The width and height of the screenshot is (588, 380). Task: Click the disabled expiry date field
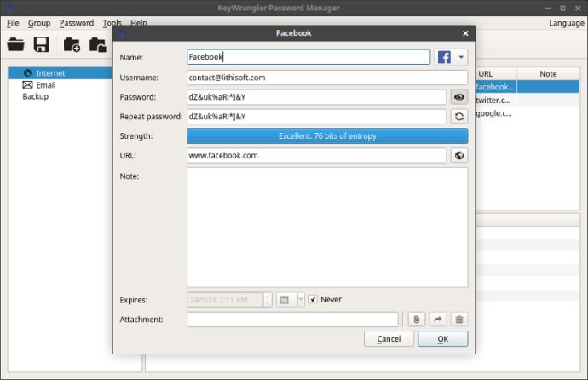click(225, 300)
